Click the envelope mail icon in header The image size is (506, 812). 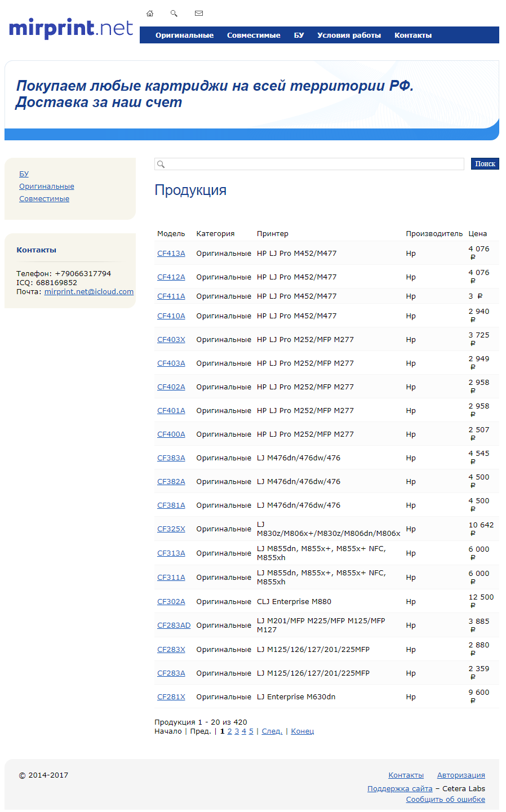199,14
